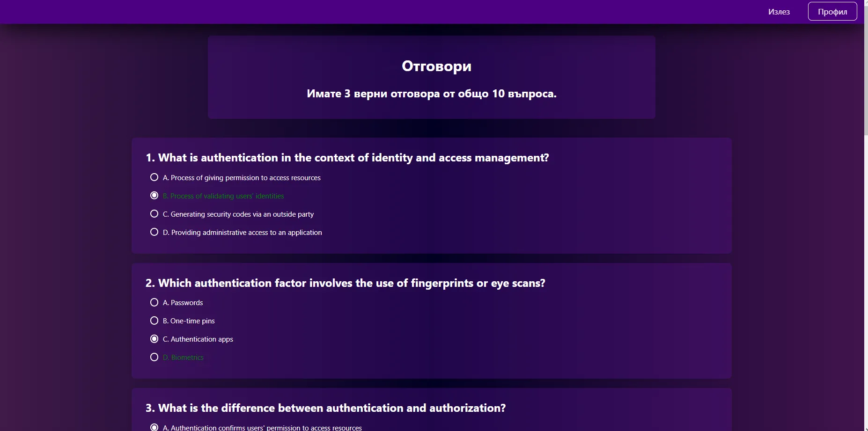Click the Изход logout link

point(779,12)
